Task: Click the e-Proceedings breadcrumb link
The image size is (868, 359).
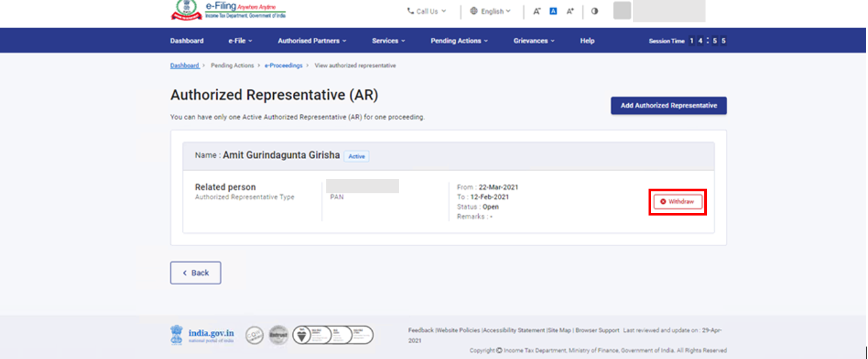Action: click(x=284, y=66)
